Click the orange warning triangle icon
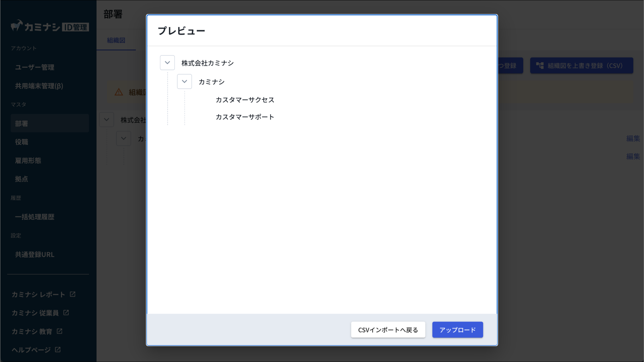 (x=119, y=92)
